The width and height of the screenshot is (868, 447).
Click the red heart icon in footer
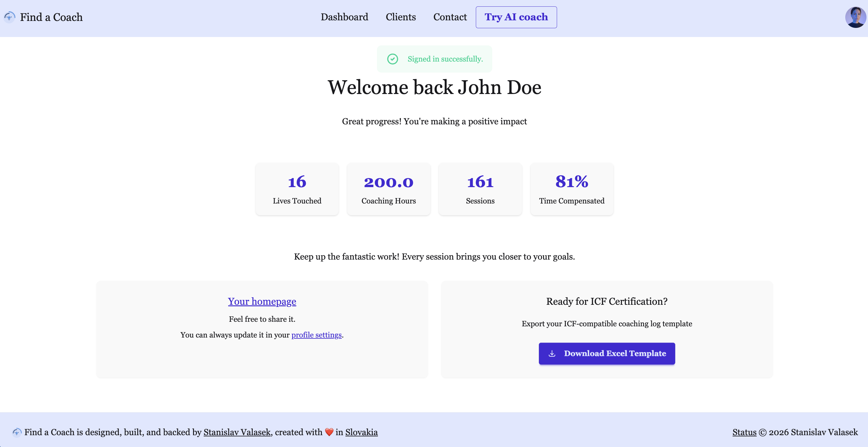pyautogui.click(x=329, y=432)
